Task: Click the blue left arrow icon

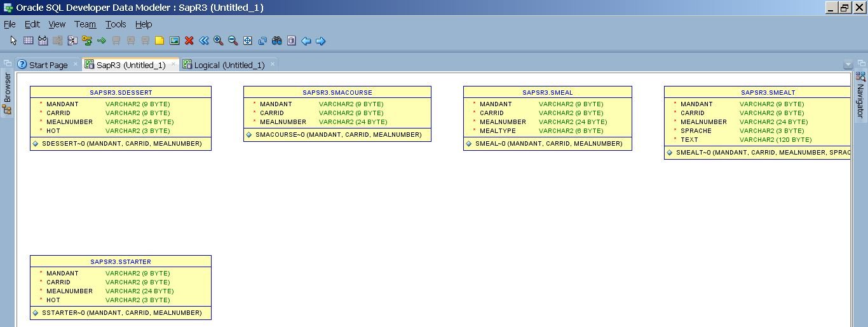Action: [x=306, y=41]
